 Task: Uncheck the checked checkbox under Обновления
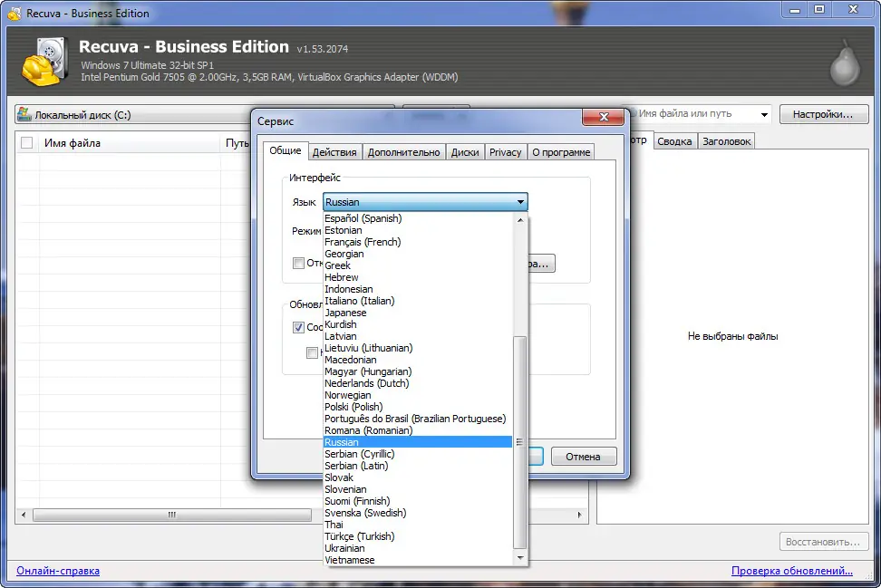pos(298,327)
